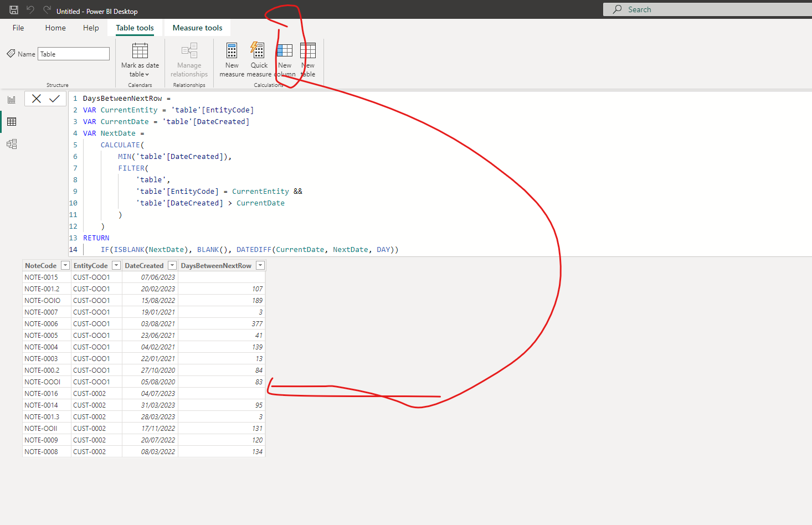
Task: Commit the formula with the checkmark icon
Action: coord(54,99)
